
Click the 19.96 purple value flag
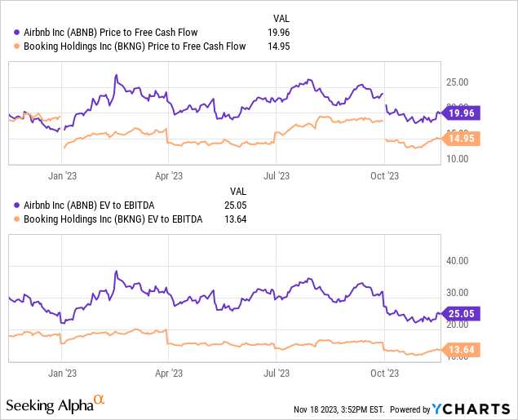tap(462, 113)
